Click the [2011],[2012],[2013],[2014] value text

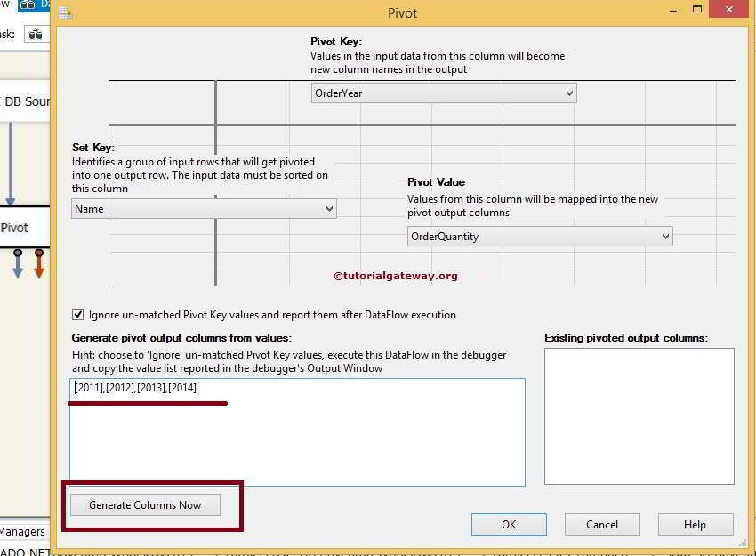pyautogui.click(x=133, y=387)
